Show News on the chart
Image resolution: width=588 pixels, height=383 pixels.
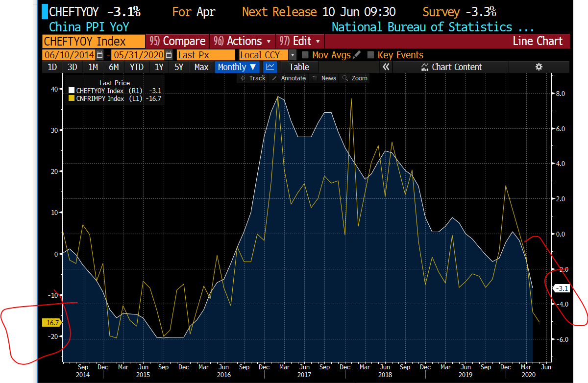(324, 78)
